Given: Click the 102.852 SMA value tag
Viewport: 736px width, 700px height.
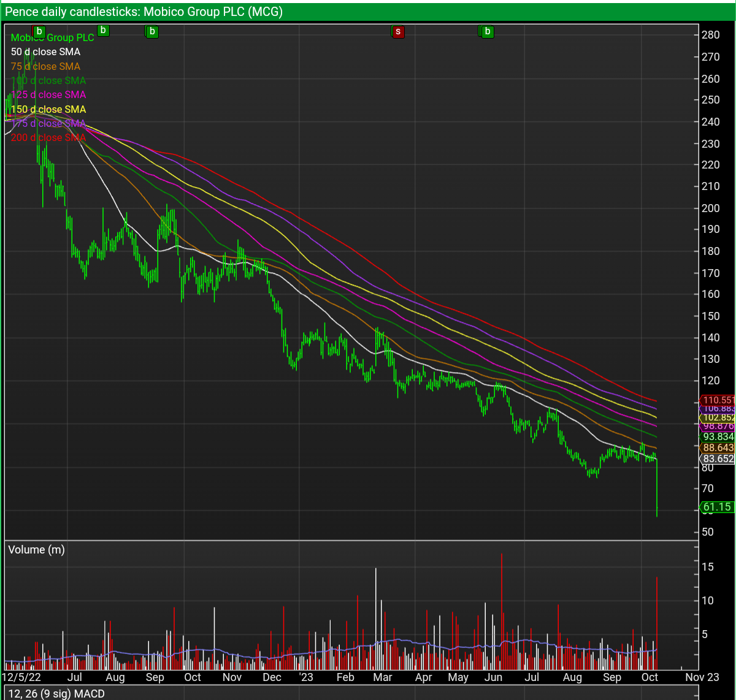Looking at the screenshot, I should coord(718,417).
